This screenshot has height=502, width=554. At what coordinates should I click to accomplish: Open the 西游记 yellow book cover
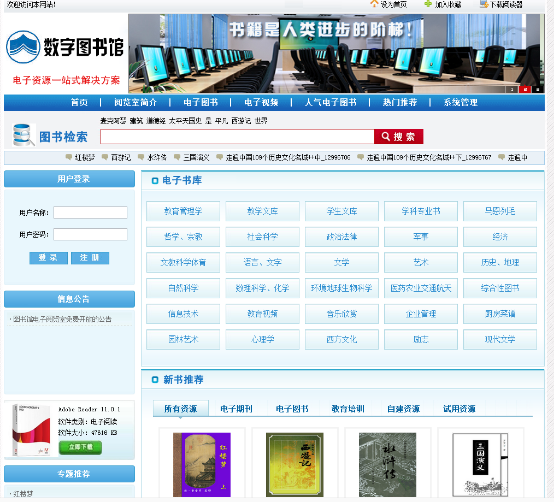pos(295,465)
